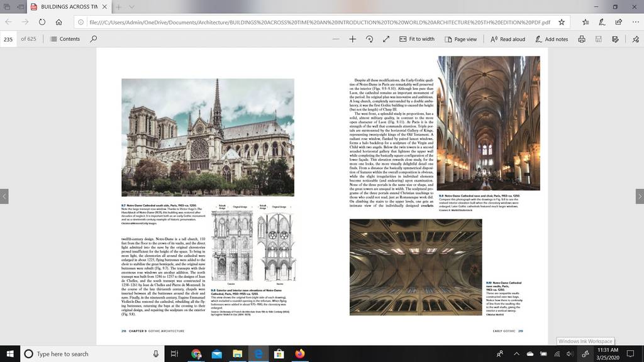644x362 pixels.
Task: Click the greyed-out Save icon
Action: coord(599,39)
